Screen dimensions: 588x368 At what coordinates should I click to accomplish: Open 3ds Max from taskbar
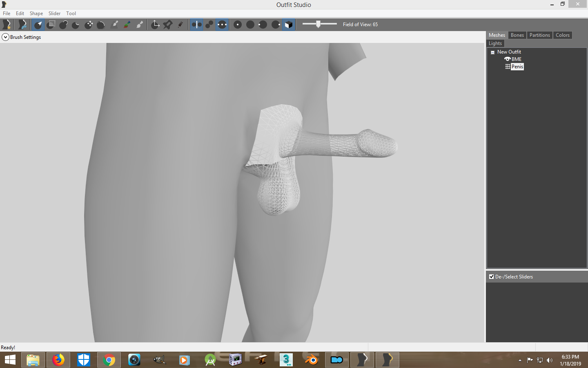[286, 360]
